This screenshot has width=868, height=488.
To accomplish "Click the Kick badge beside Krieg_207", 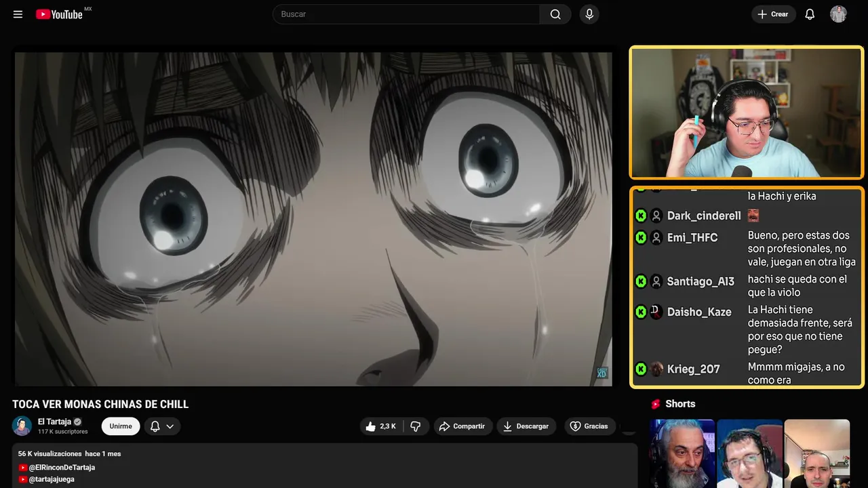I will (x=641, y=369).
